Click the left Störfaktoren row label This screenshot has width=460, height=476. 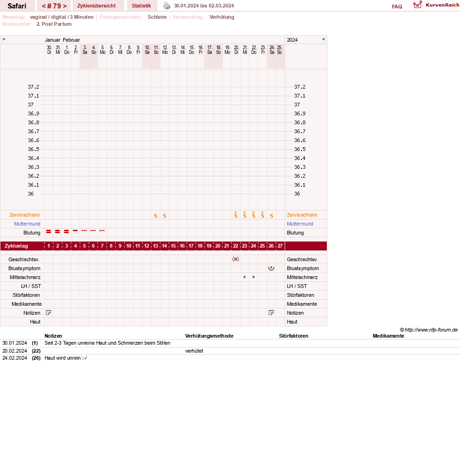click(x=26, y=295)
